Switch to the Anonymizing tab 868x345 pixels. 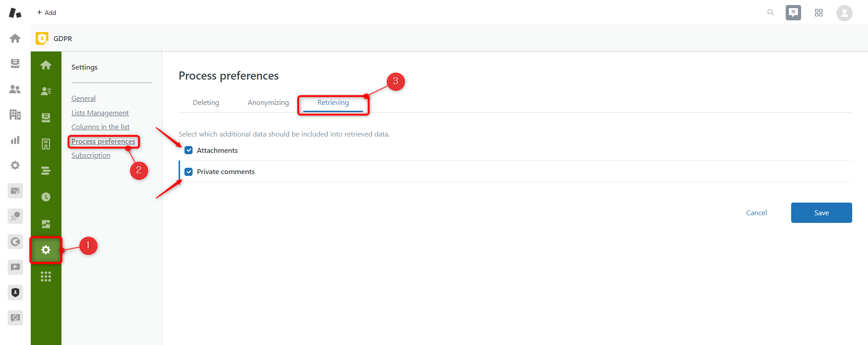pos(268,103)
